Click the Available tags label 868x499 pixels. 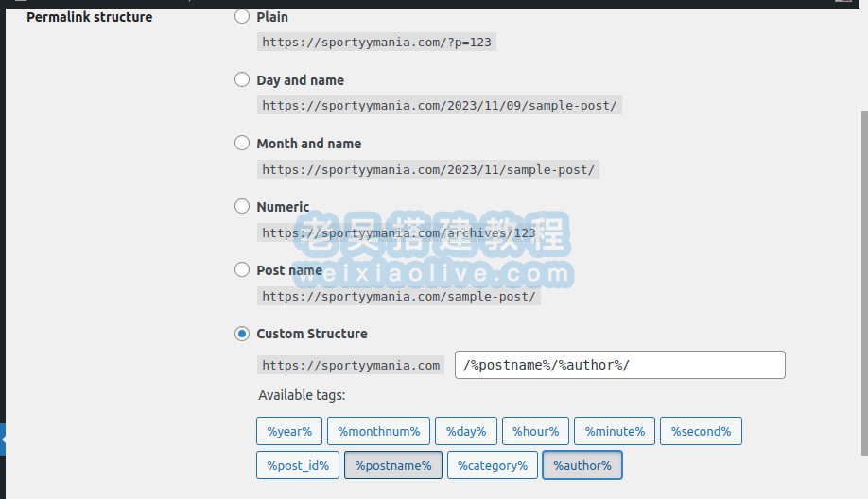coord(302,395)
